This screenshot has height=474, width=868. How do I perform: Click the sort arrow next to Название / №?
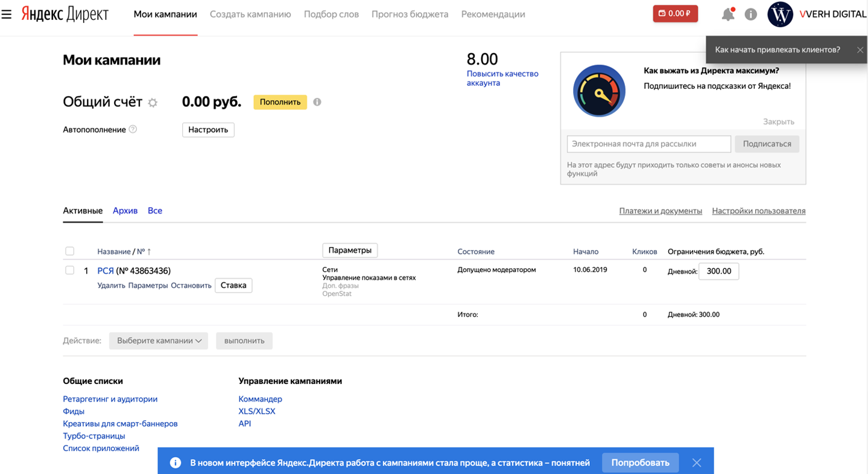(x=149, y=251)
